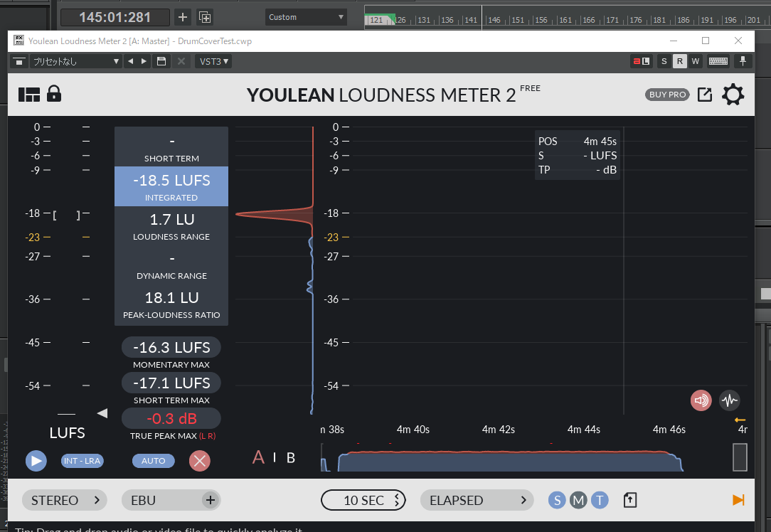Click the orange skip-to-end icon
The height and width of the screenshot is (532, 771).
(738, 500)
